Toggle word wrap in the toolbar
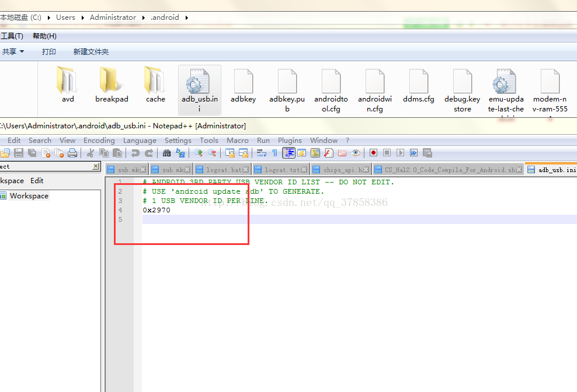 (261, 153)
